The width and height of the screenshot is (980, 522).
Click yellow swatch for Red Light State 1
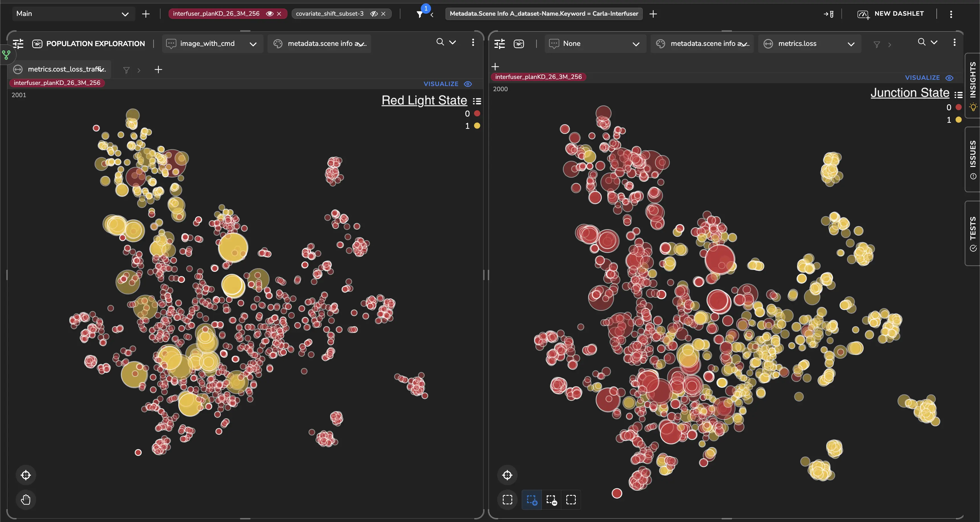477,126
